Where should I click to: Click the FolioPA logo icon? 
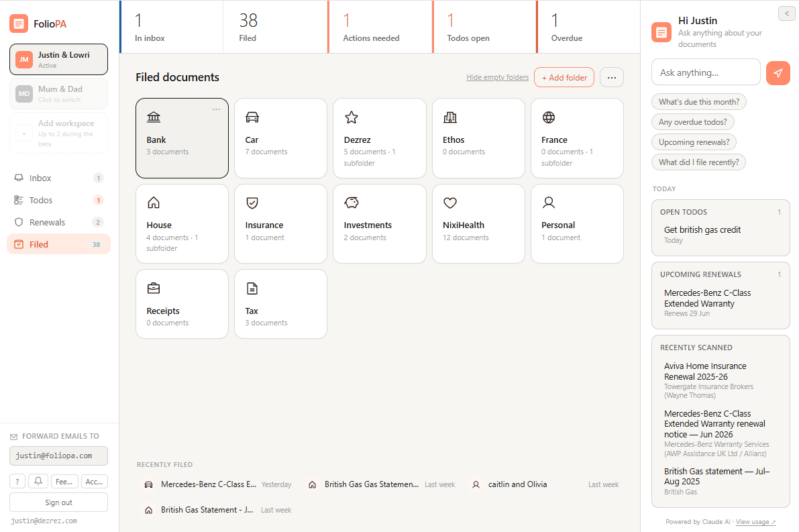click(x=19, y=23)
